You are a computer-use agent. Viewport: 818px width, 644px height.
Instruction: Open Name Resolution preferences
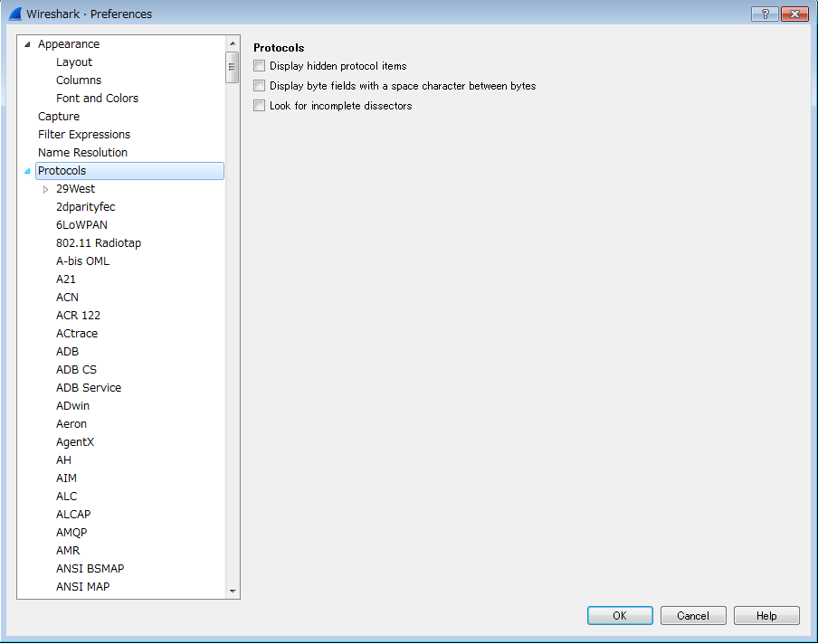(x=82, y=152)
